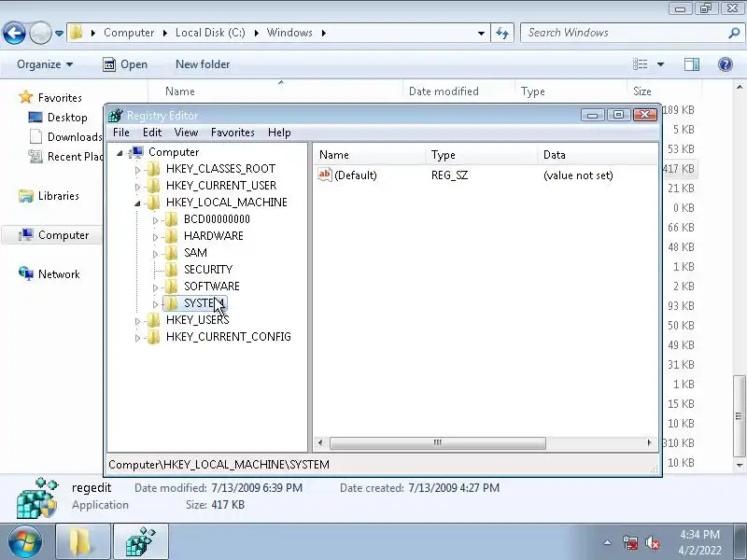The width and height of the screenshot is (747, 560).
Task: Open Desktop in Explorer Favorites
Action: tap(58, 118)
